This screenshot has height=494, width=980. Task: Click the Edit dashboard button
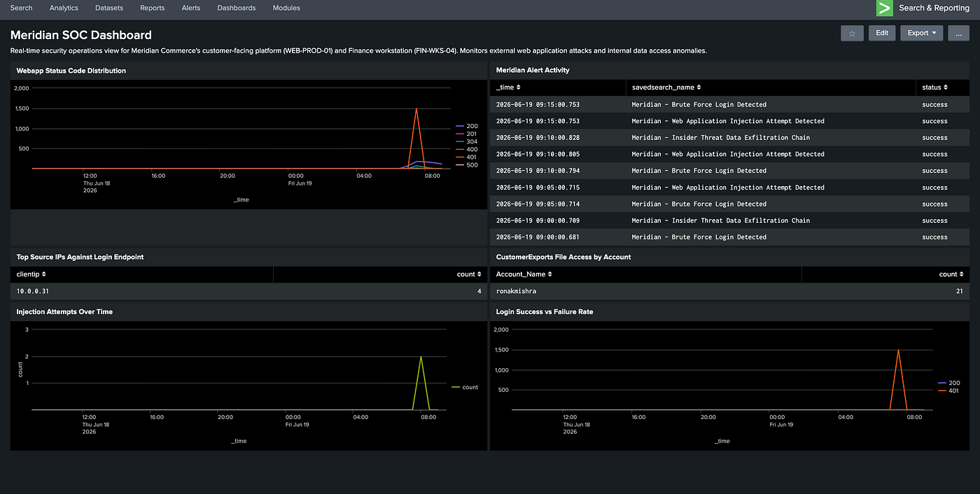point(882,33)
